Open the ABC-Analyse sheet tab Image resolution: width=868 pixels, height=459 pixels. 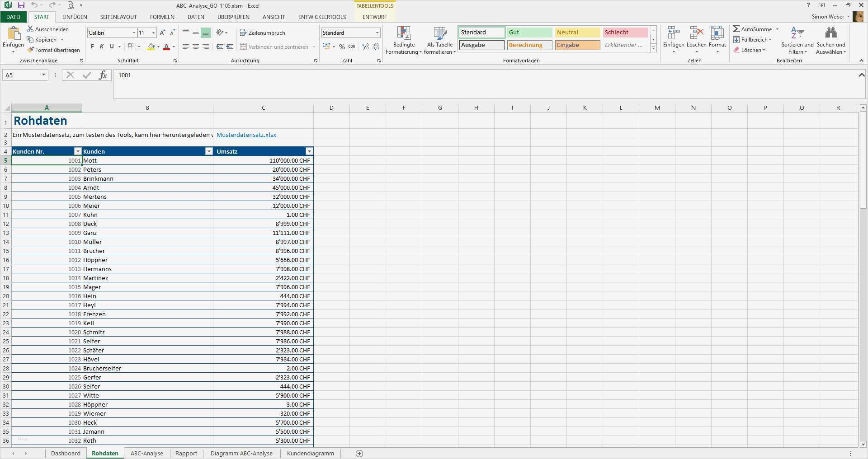pyautogui.click(x=146, y=453)
